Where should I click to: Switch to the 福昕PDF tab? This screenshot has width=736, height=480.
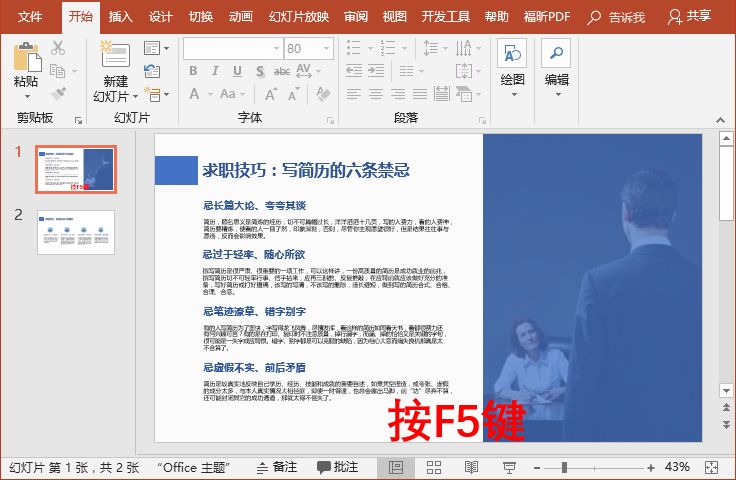[547, 17]
